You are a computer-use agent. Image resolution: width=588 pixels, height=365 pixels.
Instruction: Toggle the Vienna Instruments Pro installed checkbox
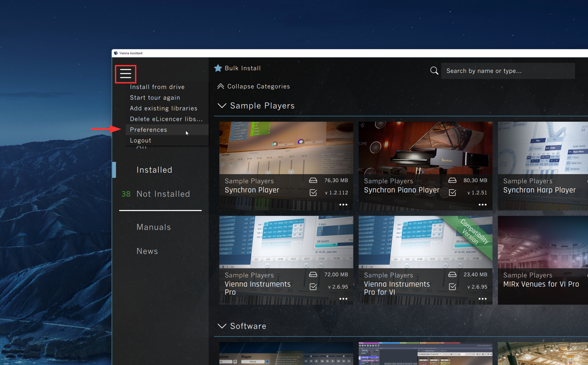click(313, 287)
